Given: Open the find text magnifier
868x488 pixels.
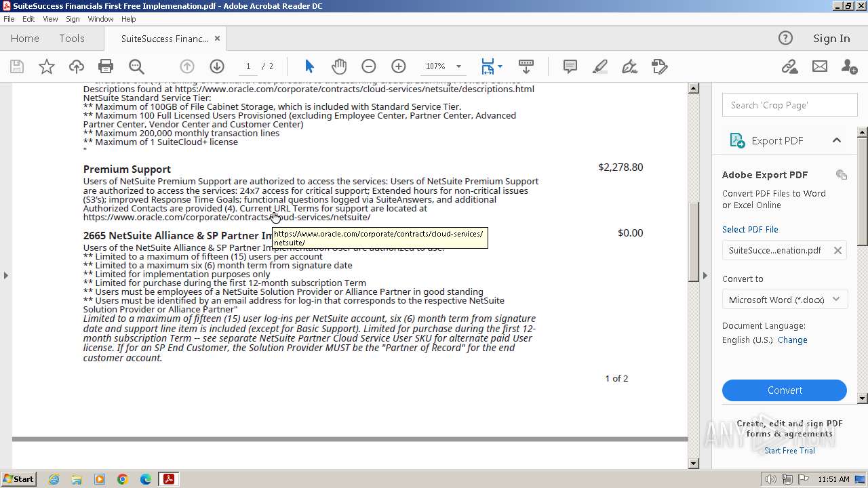Looking at the screenshot, I should click(x=136, y=66).
